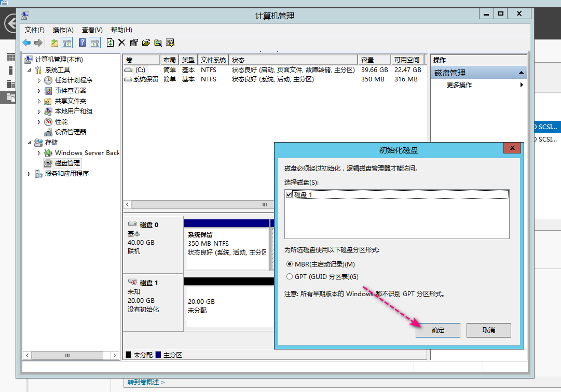The image size is (561, 392).
Task: Select 性能 in the tree
Action: coord(61,122)
